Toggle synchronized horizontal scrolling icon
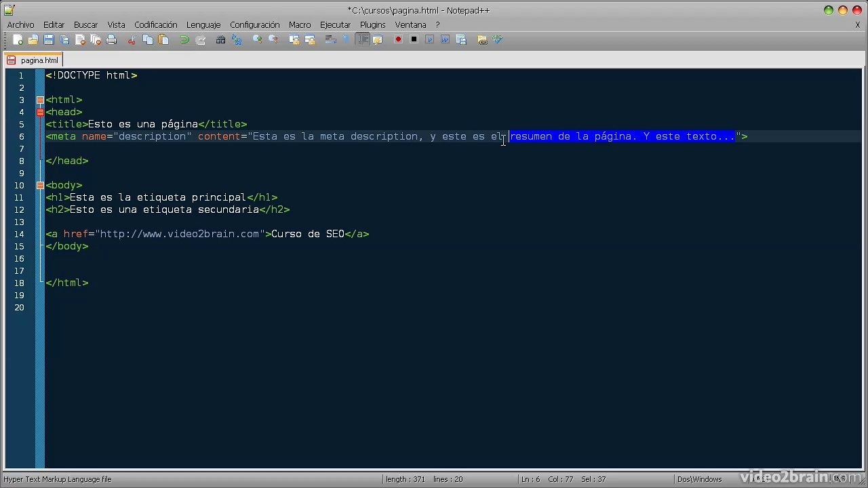This screenshot has width=868, height=488. coord(310,40)
